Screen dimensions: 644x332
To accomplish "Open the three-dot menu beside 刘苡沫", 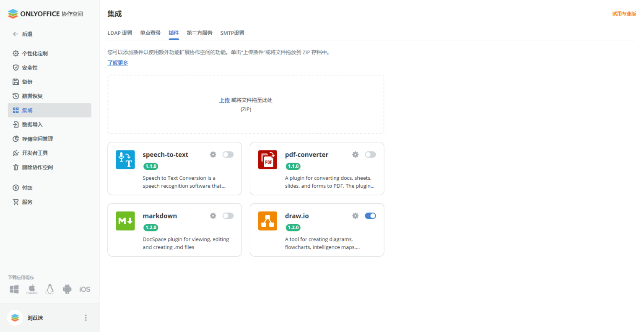I will [86, 318].
